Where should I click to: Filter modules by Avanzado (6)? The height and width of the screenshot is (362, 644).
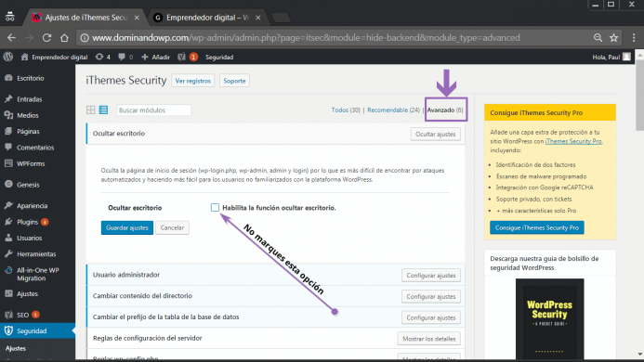(445, 110)
